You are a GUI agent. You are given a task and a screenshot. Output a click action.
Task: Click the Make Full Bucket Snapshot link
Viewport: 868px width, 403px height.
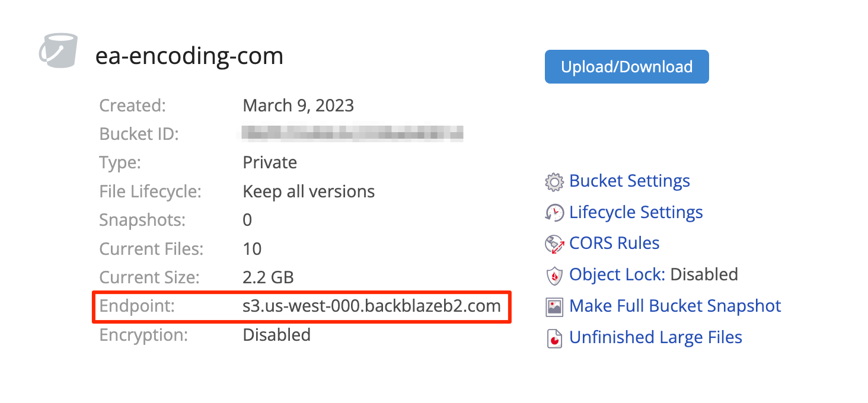tap(675, 306)
